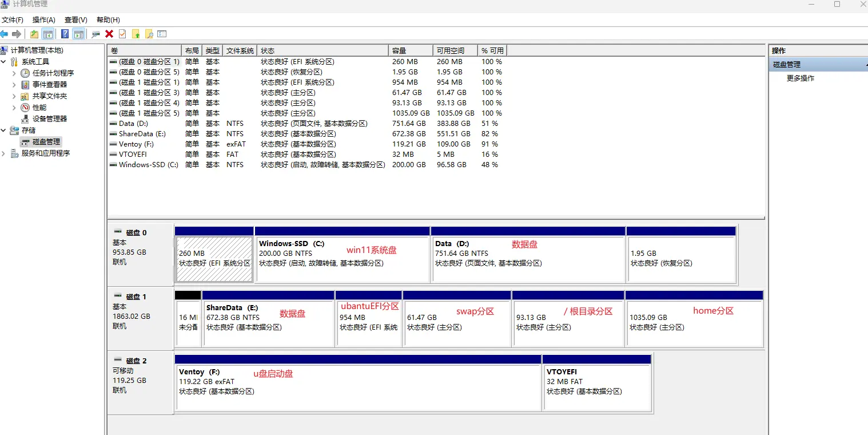
Task: Click the 磁盘 1 disk label
Action: (x=136, y=297)
